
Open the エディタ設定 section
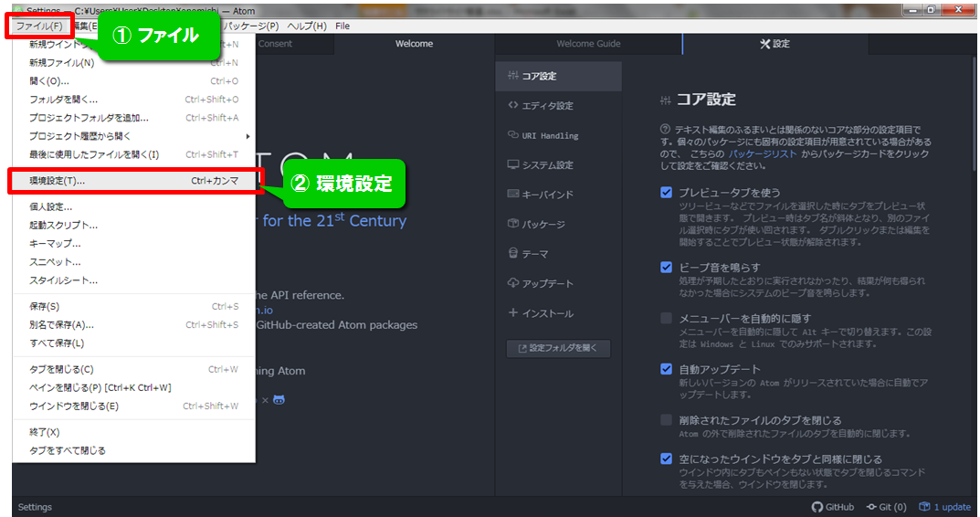point(559,106)
